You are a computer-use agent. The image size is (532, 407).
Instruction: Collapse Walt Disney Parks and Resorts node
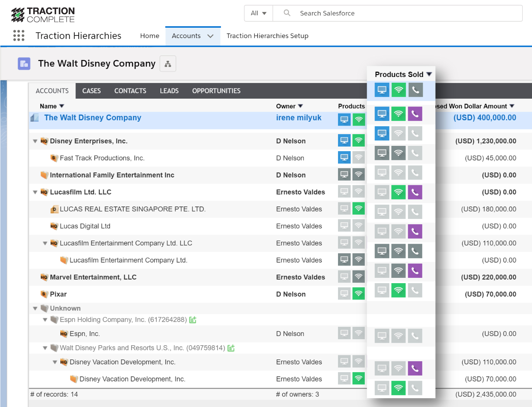tap(45, 348)
